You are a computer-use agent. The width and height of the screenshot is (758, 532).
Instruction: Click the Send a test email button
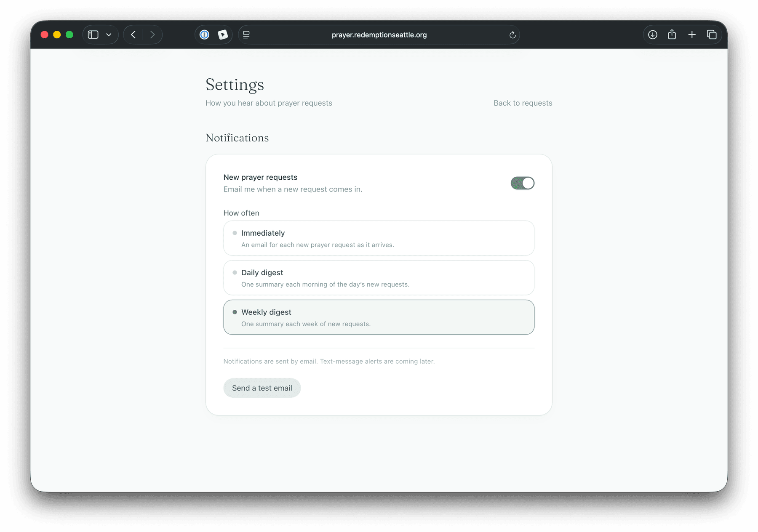point(262,388)
